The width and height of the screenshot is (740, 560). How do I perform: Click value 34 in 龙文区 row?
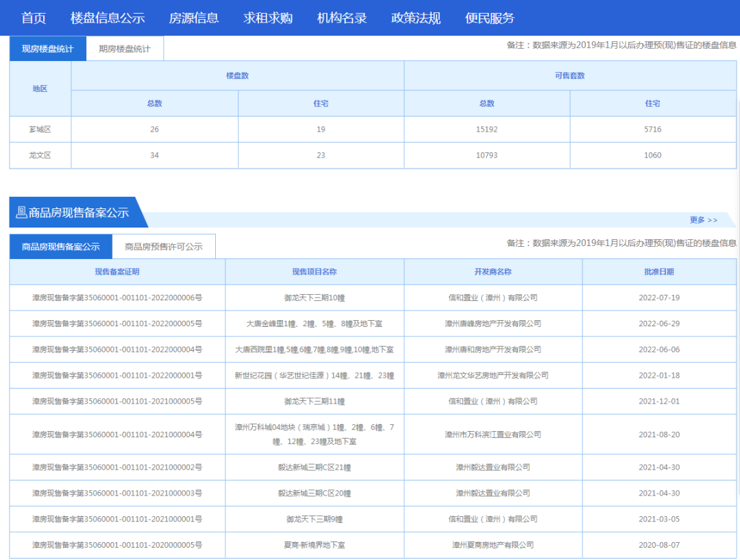tap(154, 156)
